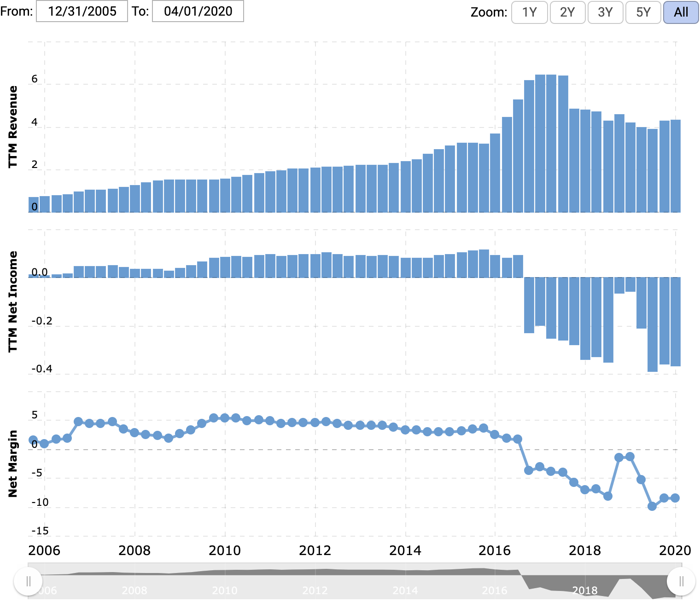Click the 2010 x-axis label
Viewport: 700px width, 602px height.
[225, 550]
